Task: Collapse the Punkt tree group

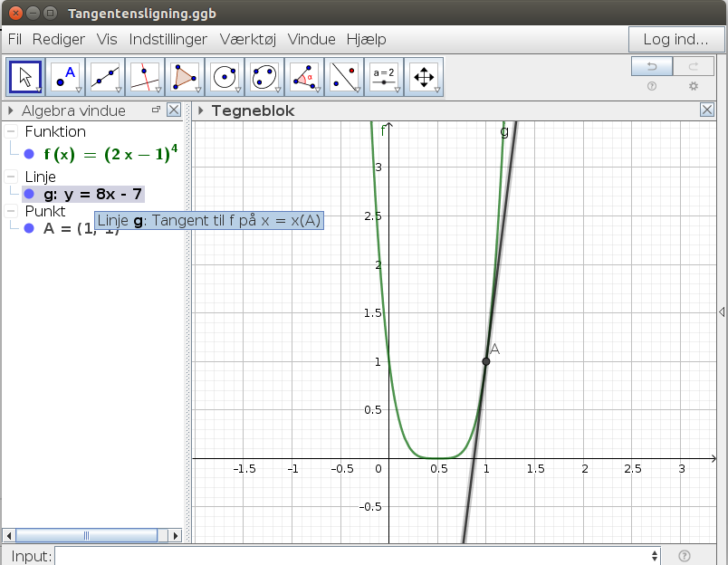Action: (x=11, y=211)
